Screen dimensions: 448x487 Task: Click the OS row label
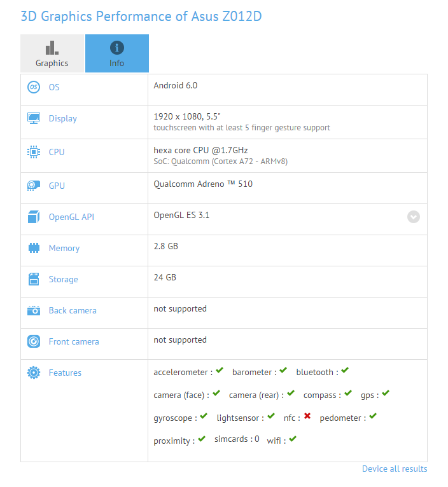tap(54, 87)
